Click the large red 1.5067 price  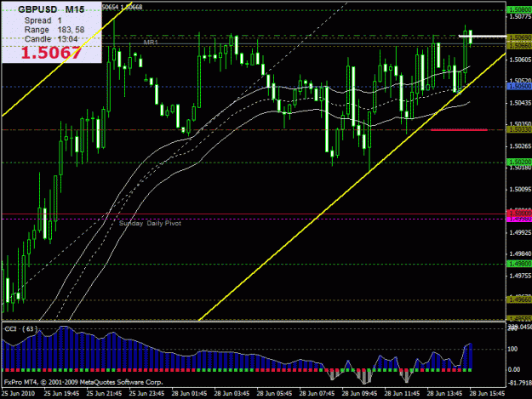(x=52, y=53)
